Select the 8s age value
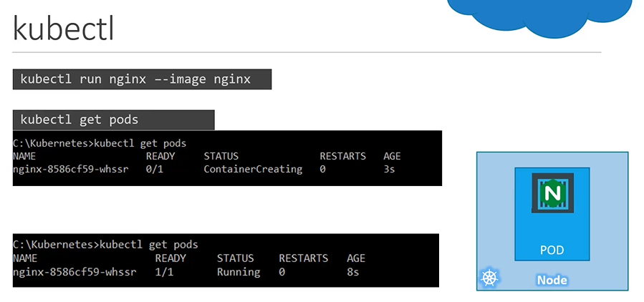 (352, 272)
